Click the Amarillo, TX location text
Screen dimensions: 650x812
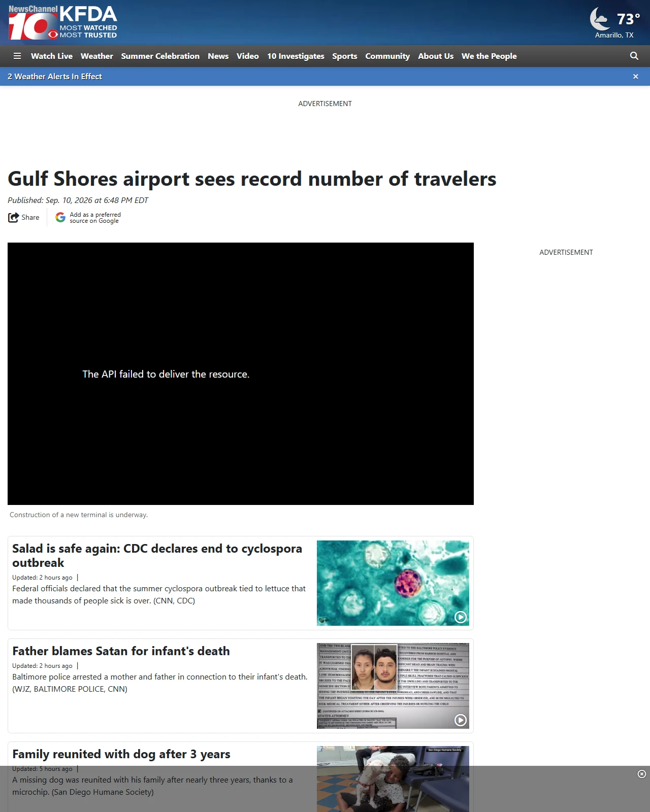click(x=614, y=36)
